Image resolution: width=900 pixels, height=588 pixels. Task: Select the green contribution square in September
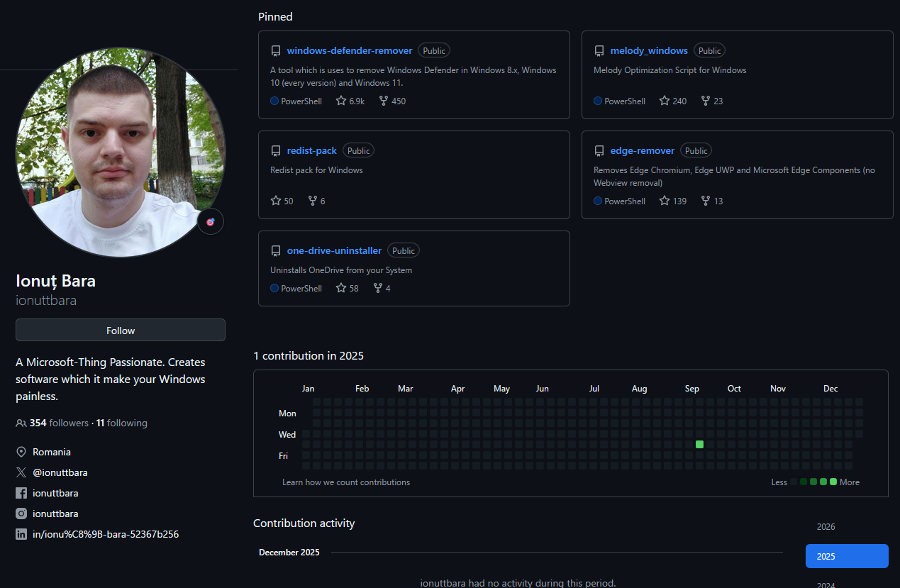(700, 445)
